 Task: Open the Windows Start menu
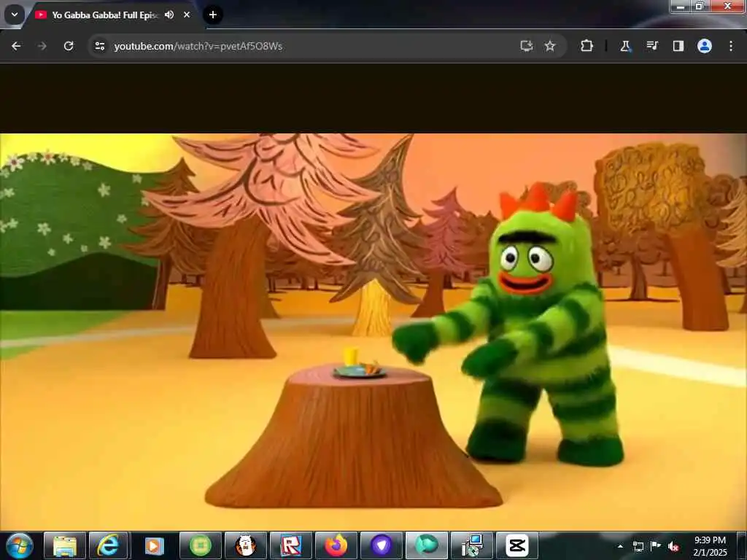[x=19, y=545]
